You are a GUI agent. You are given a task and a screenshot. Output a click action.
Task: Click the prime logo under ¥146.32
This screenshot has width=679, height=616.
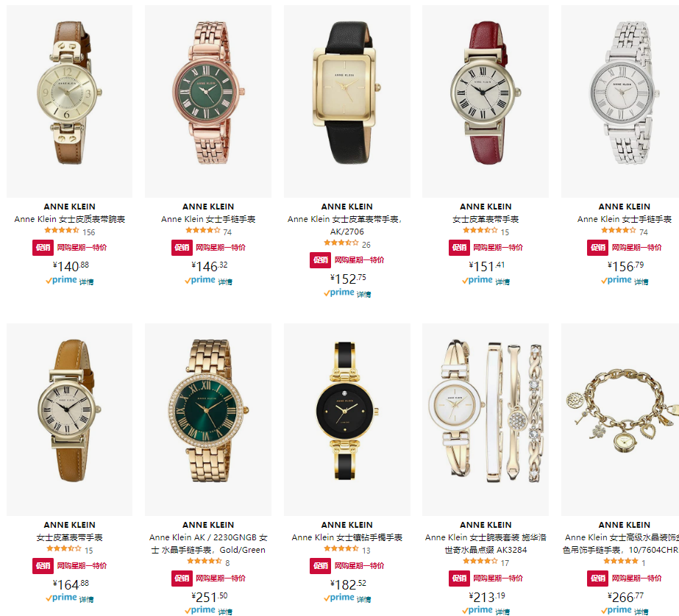point(199,280)
